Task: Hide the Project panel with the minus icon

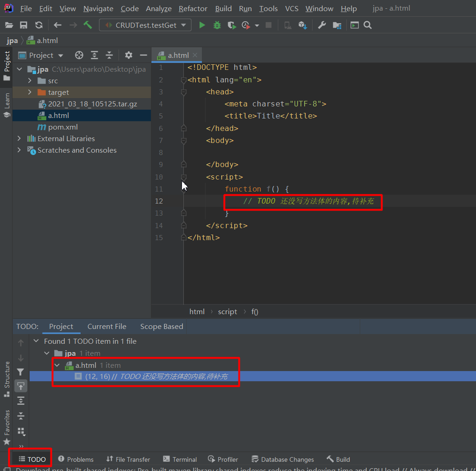Action: pyautogui.click(x=143, y=55)
